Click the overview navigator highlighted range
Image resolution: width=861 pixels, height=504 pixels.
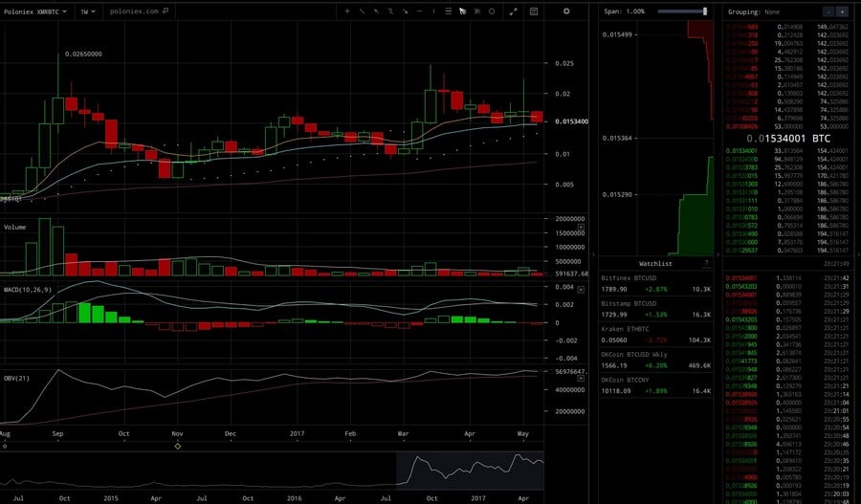coord(470,471)
